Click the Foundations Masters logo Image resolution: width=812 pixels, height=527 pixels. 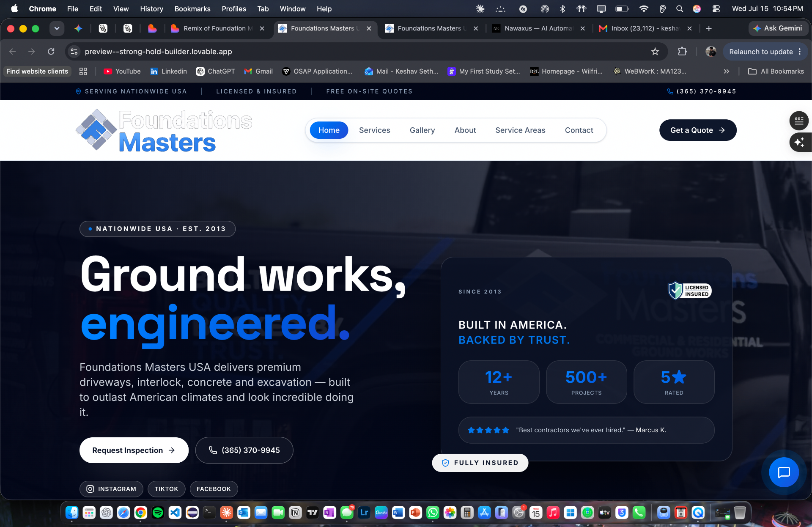coord(164,130)
